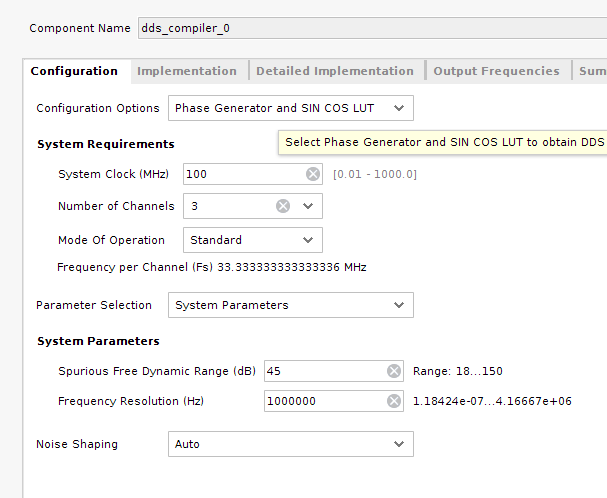The height and width of the screenshot is (498, 607).
Task: Clear the Frequency Resolution value
Action: 394,401
